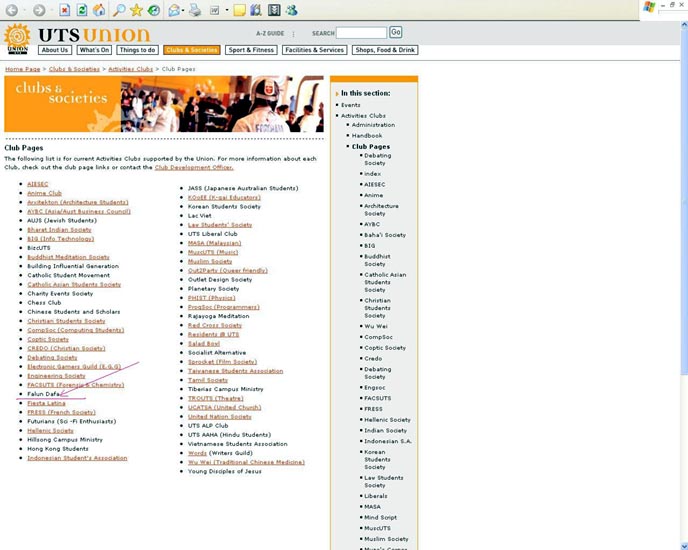Image resolution: width=688 pixels, height=550 pixels.
Task: Click the SEARCH text input field
Action: [361, 33]
